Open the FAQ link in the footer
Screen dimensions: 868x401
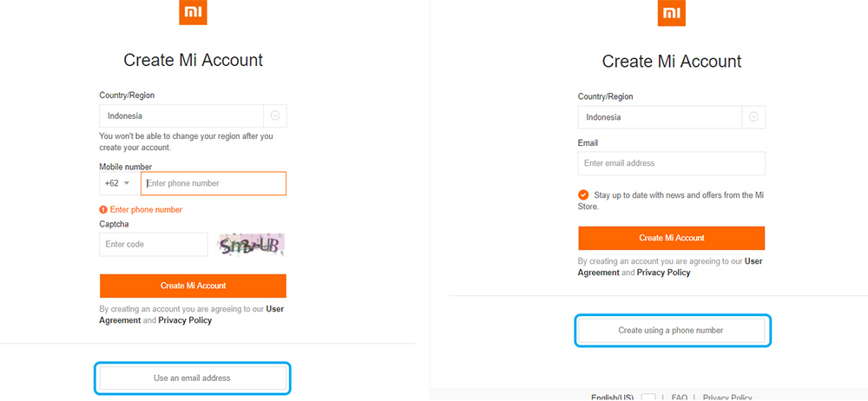pyautogui.click(x=680, y=398)
